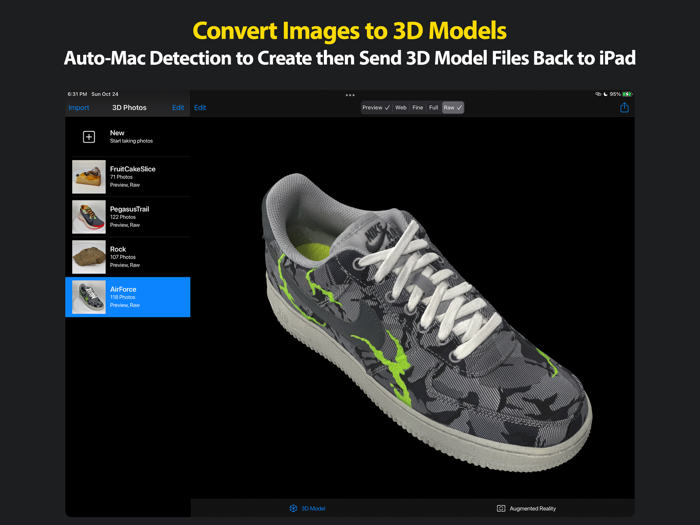Open the FruitCakeSlice thumbnail
The height and width of the screenshot is (525, 700).
pyautogui.click(x=89, y=177)
